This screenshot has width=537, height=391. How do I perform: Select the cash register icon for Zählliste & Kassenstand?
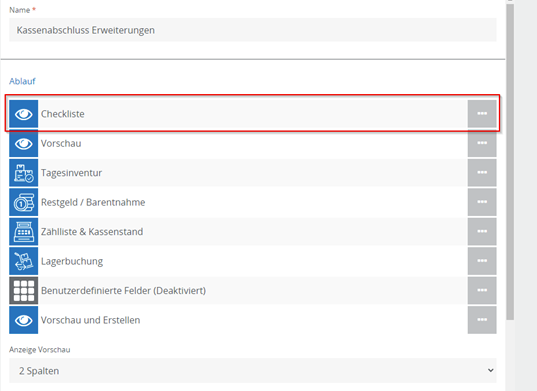point(24,231)
